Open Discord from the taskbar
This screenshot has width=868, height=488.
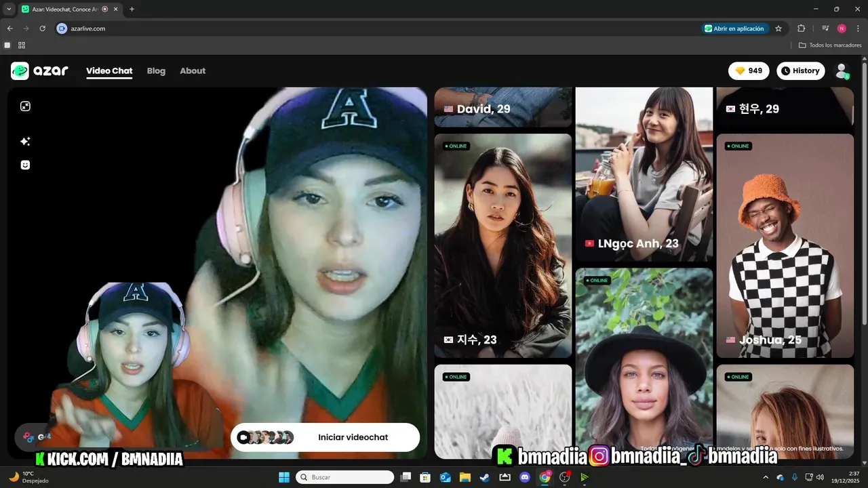click(x=524, y=477)
